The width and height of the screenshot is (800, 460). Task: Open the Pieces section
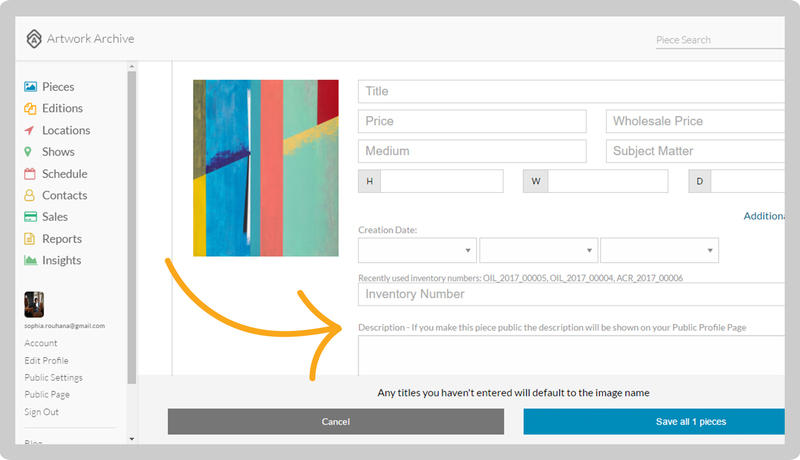[x=58, y=87]
